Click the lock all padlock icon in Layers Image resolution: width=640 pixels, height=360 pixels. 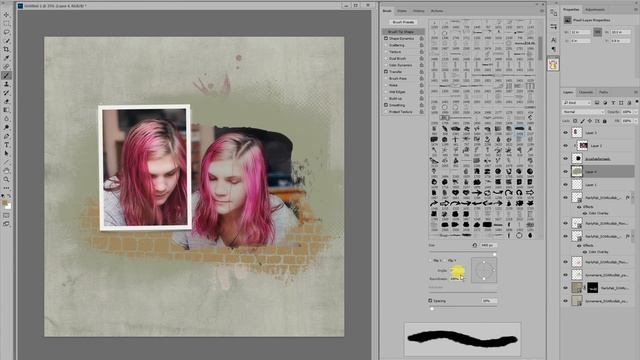click(604, 121)
